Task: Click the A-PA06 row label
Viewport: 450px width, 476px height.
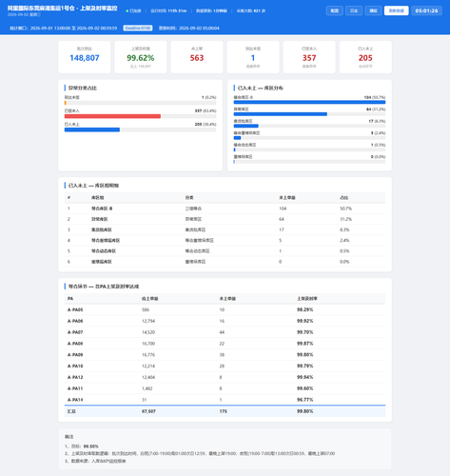Action: (75, 321)
